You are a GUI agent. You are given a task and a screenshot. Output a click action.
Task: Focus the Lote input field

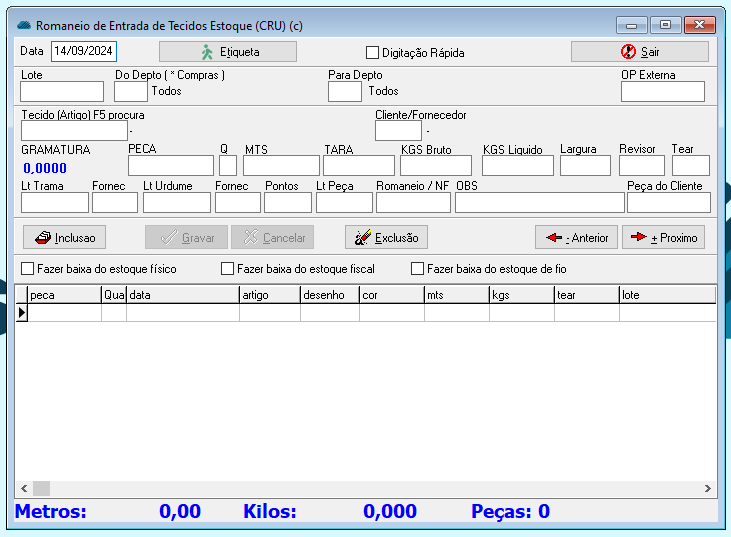[61, 92]
